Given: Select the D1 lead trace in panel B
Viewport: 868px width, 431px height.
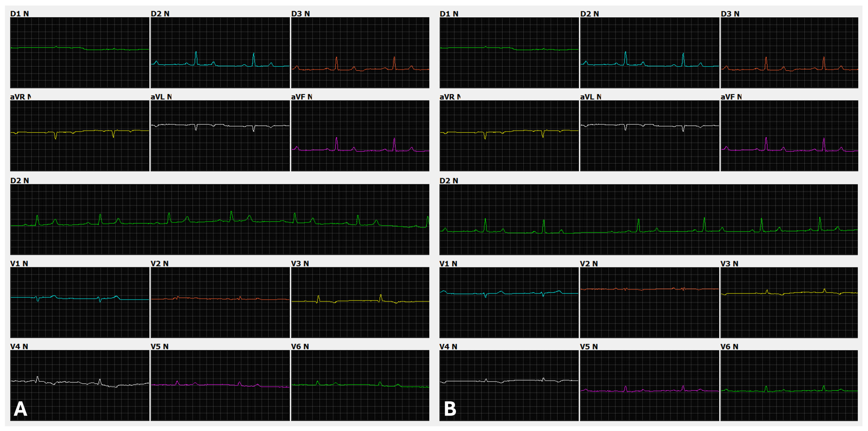Looking at the screenshot, I should pos(509,53).
